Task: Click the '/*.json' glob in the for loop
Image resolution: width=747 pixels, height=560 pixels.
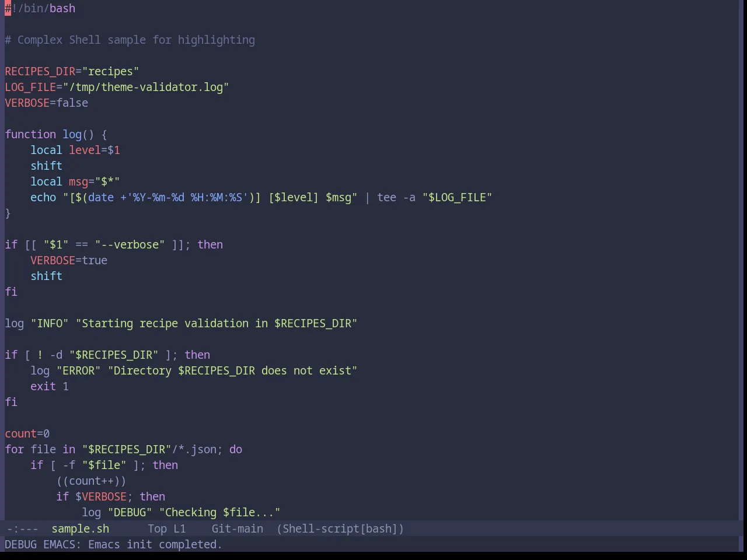Action: coord(194,449)
